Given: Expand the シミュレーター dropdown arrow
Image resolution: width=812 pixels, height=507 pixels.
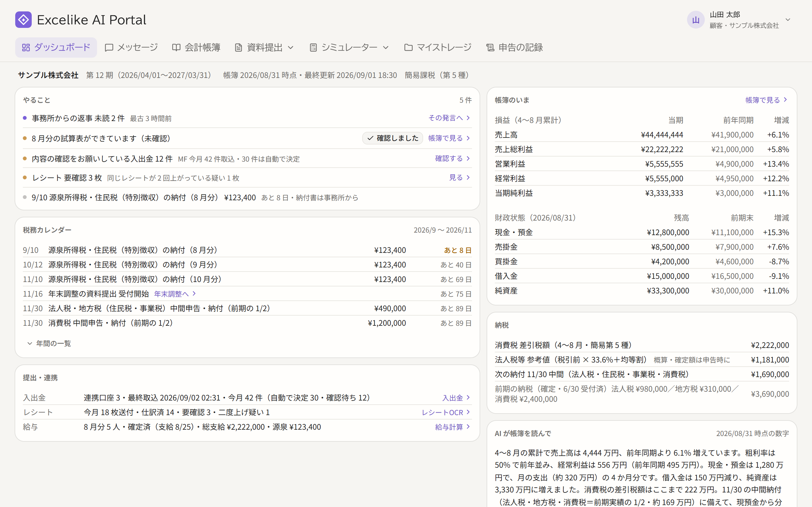Looking at the screenshot, I should (x=385, y=48).
